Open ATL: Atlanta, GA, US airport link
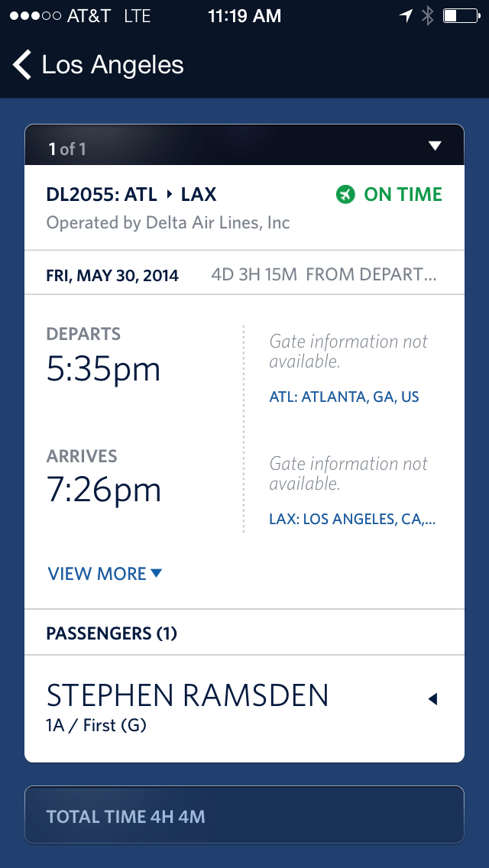The width and height of the screenshot is (489, 868). click(x=344, y=397)
